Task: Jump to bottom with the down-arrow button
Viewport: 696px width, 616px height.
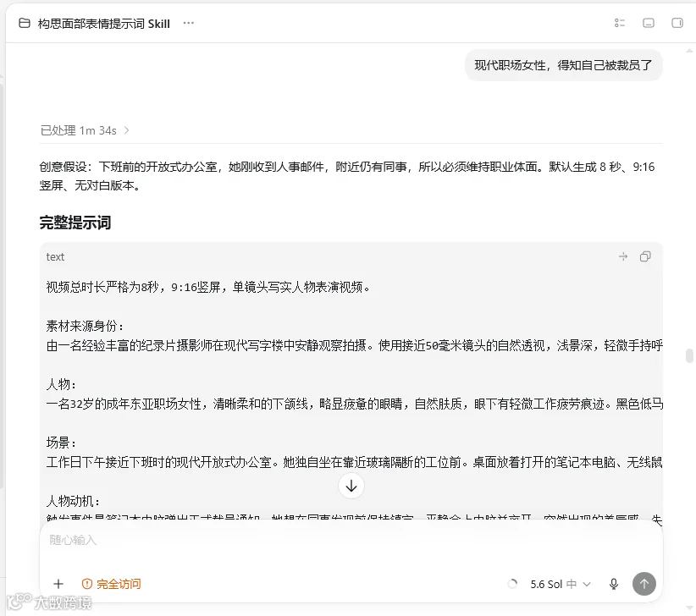Action: pyautogui.click(x=351, y=486)
